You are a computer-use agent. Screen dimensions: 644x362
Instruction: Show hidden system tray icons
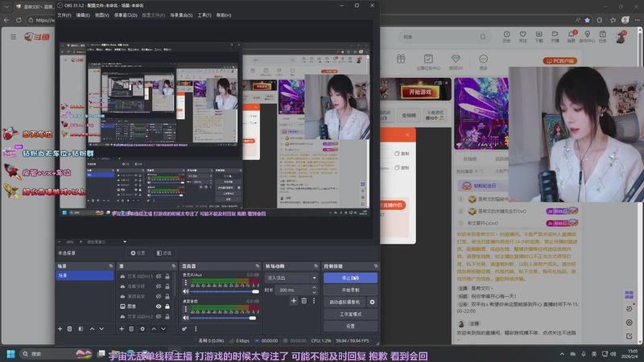point(562,354)
